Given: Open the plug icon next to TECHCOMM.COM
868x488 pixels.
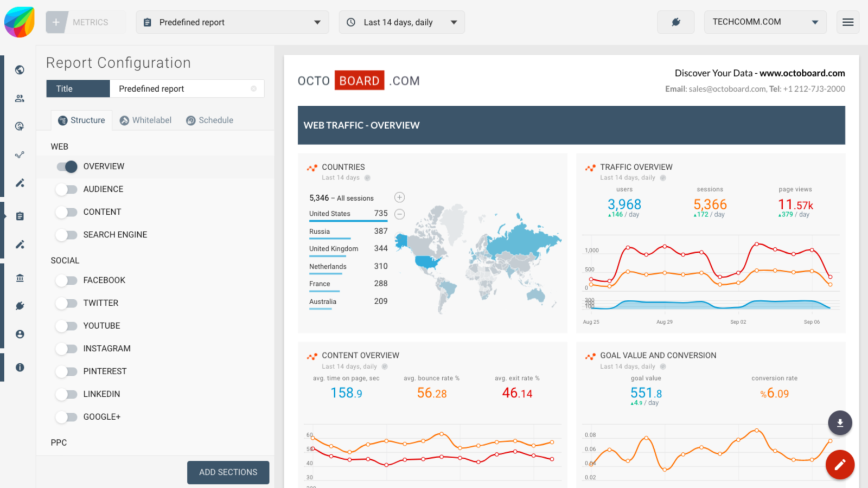Looking at the screenshot, I should click(x=675, y=22).
